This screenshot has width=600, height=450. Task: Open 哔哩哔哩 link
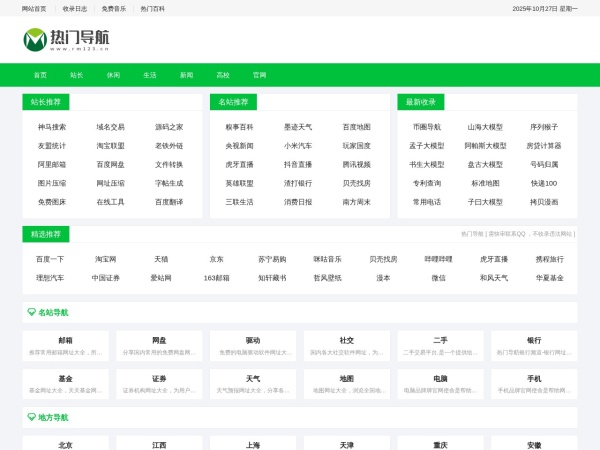439,259
